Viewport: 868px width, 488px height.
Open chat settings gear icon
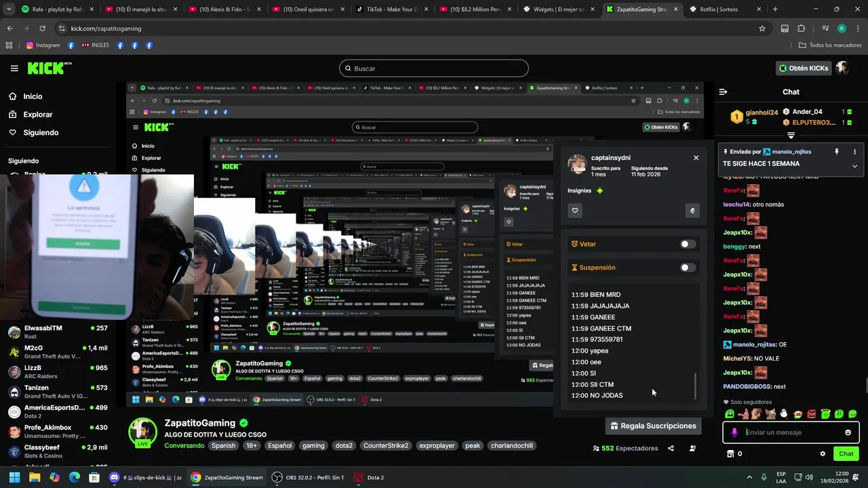click(x=823, y=454)
